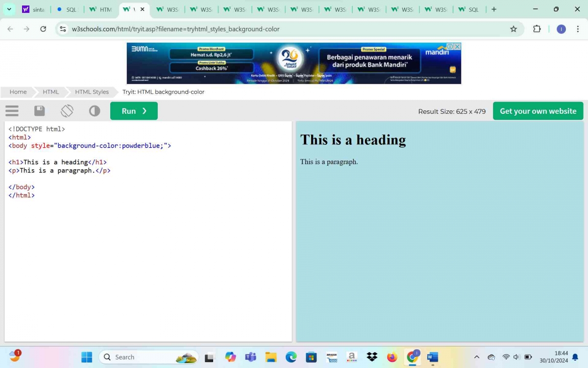Go back with the browser back arrow
Viewport: 588px width, 368px height.
coord(10,29)
